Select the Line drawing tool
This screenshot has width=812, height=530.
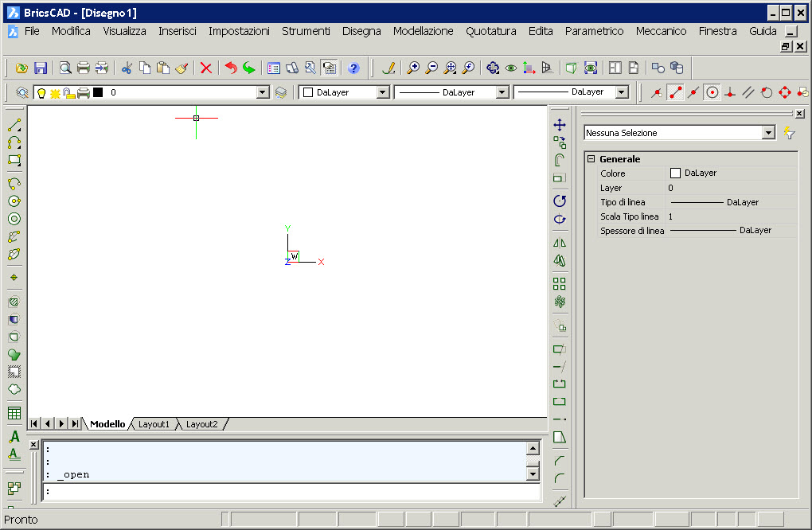click(14, 126)
